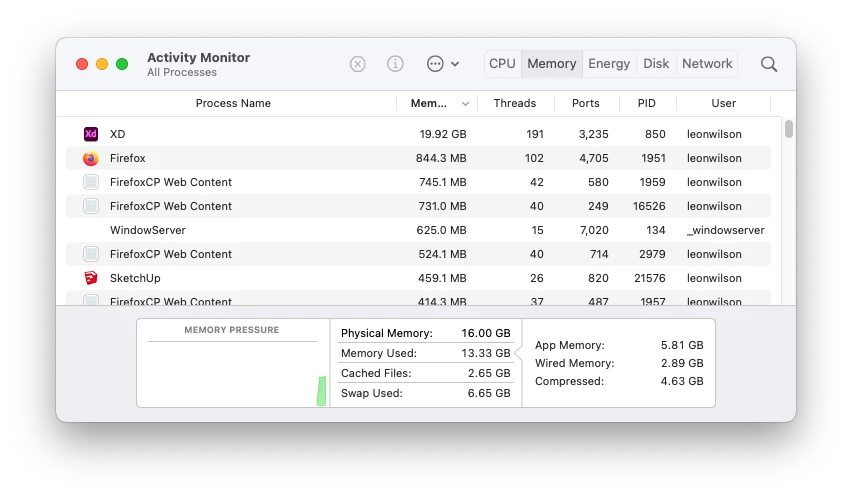Click the Memory Used 13.33 GB row
This screenshot has height=496, width=852.
click(x=425, y=353)
